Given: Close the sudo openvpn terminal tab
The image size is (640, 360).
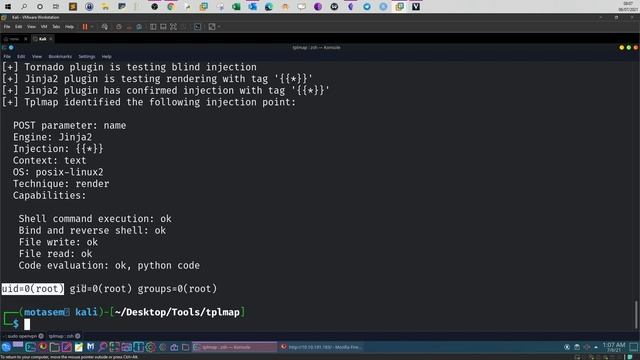Looking at the screenshot, I should pos(41,336).
